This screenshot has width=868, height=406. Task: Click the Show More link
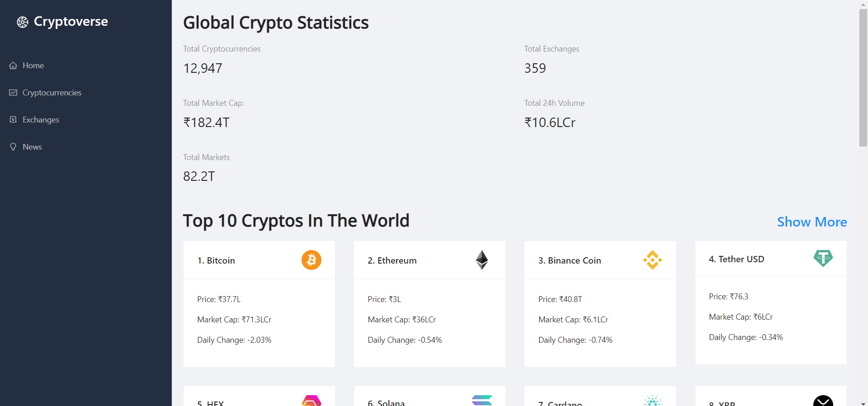[812, 222]
